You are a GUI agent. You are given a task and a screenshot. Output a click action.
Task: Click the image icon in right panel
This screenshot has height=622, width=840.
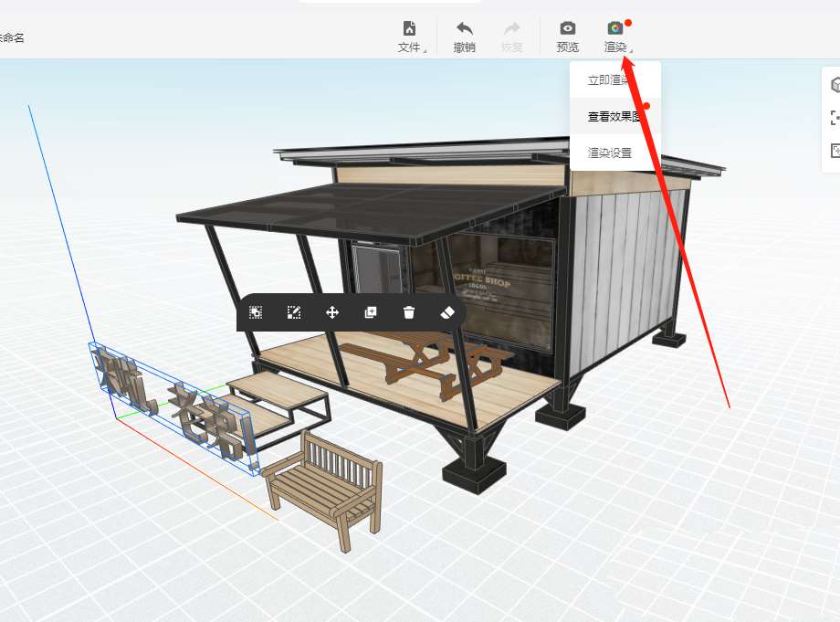coord(834,151)
